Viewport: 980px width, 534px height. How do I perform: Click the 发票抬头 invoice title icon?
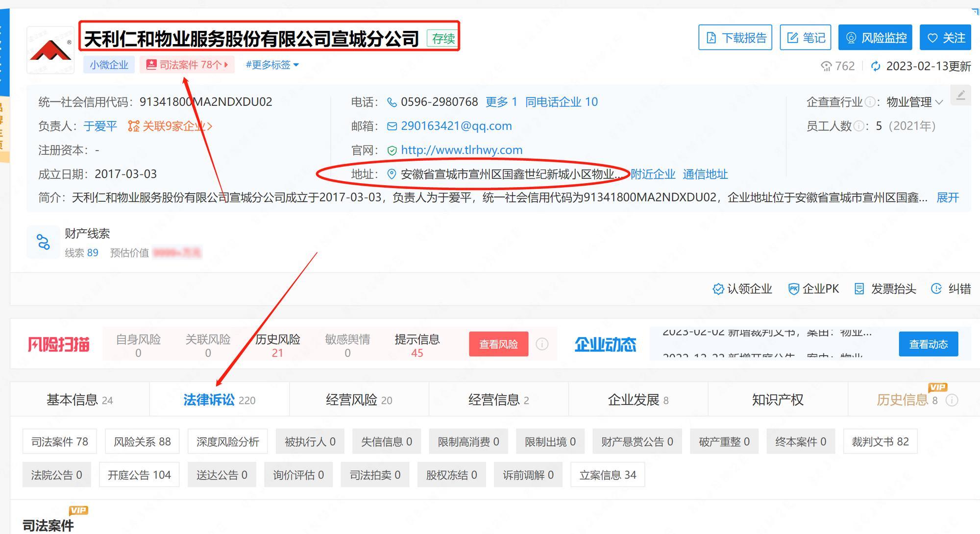click(x=859, y=289)
